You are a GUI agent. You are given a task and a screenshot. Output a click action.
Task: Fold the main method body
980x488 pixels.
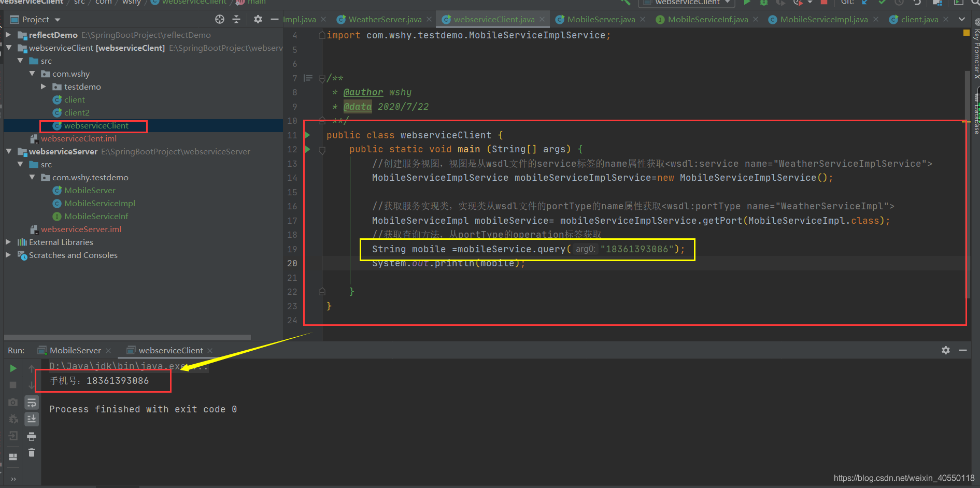[322, 150]
